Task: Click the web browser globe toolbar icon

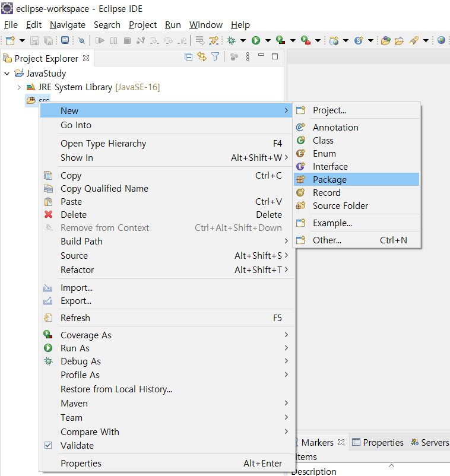Action: click(441, 40)
